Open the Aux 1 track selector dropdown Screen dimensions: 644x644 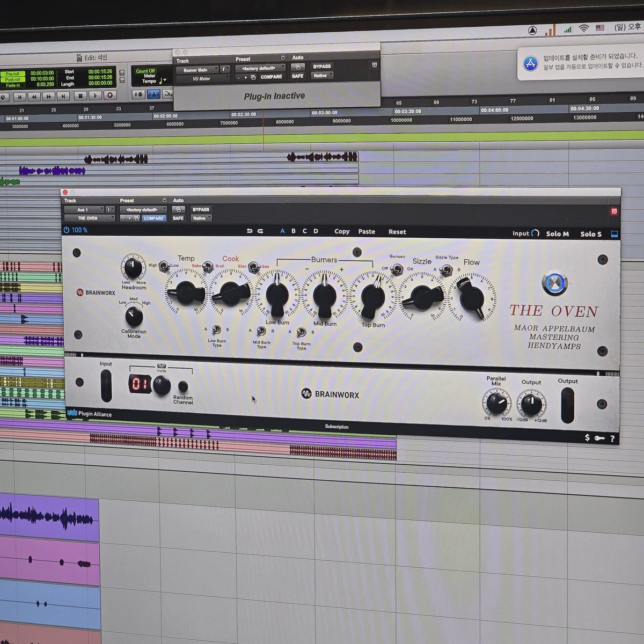coord(84,210)
